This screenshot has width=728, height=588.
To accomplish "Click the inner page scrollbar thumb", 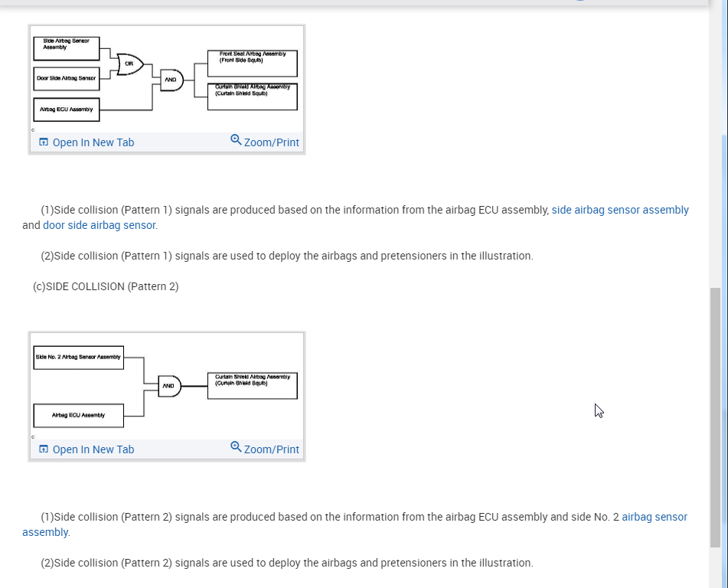I will tap(715, 417).
